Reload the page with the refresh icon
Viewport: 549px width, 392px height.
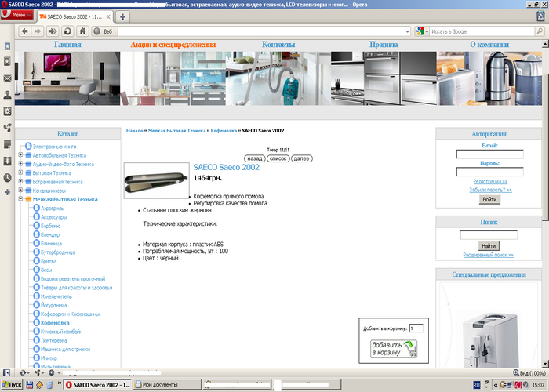pyautogui.click(x=67, y=31)
